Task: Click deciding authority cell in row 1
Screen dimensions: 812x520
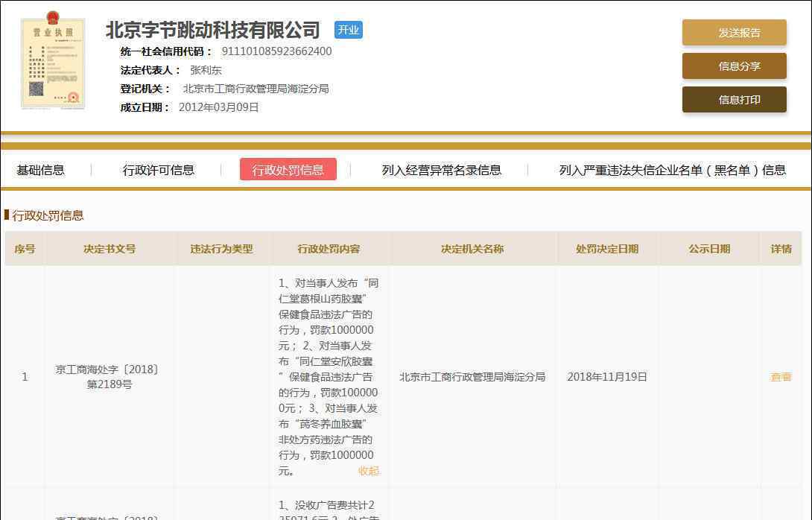Action: coord(472,377)
